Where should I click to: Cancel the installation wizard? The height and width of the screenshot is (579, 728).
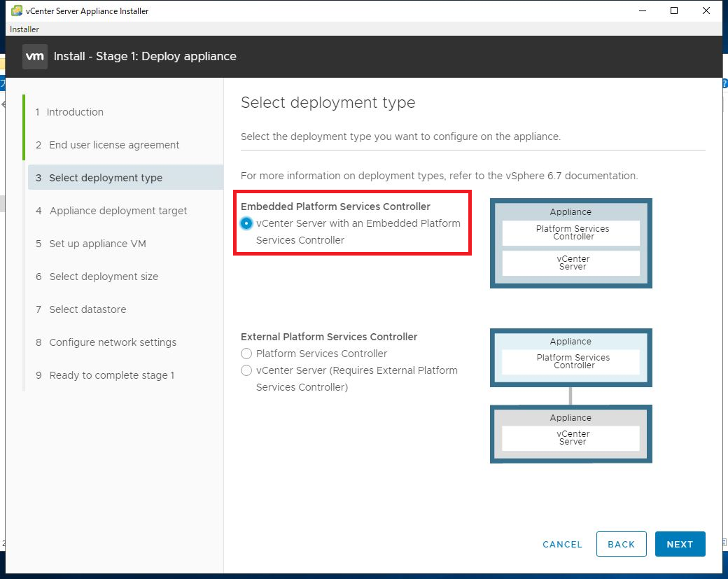pyautogui.click(x=562, y=544)
